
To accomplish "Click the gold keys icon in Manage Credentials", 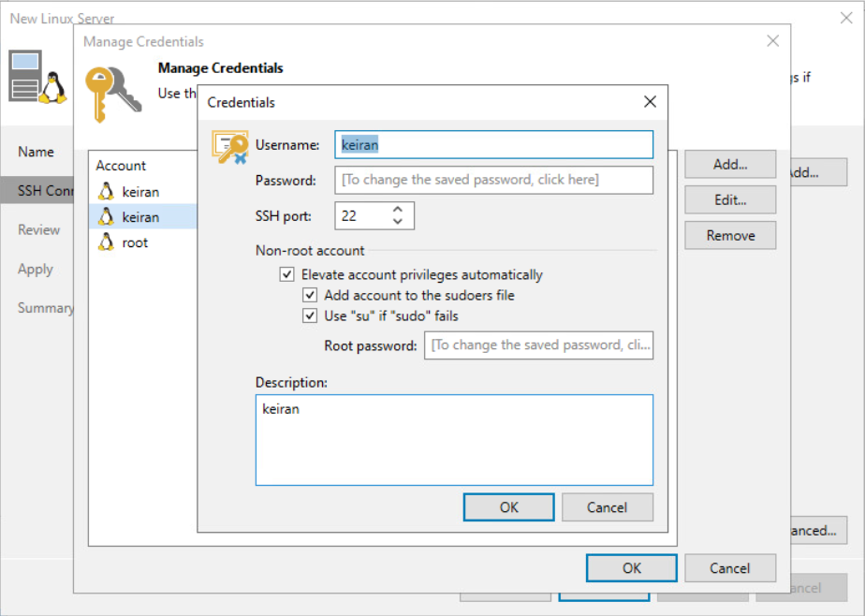I will [113, 94].
